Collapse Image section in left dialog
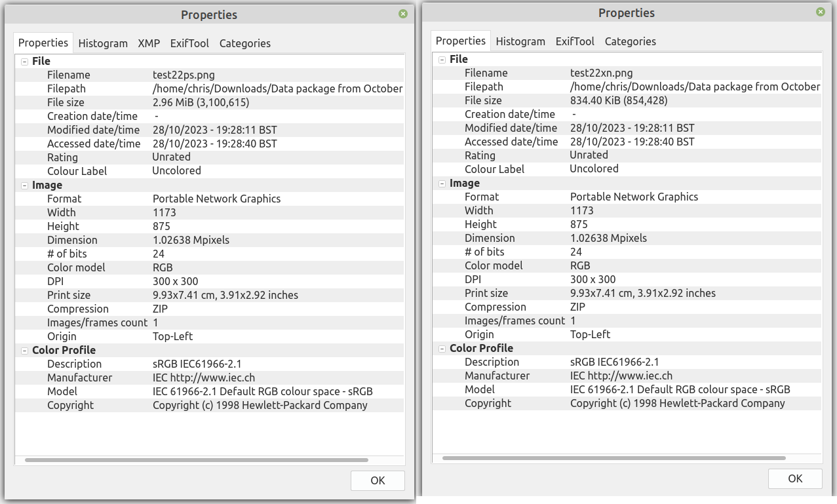The image size is (837, 504). click(x=25, y=185)
